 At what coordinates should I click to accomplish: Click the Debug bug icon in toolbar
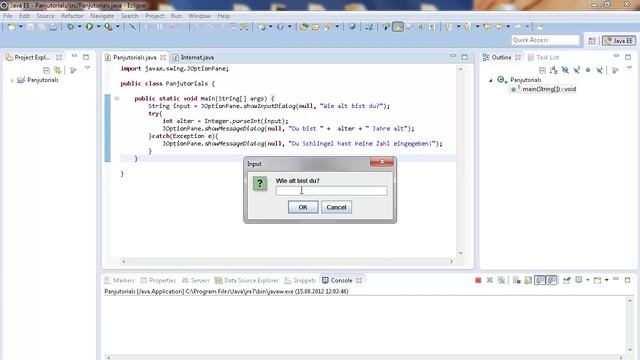click(x=71, y=27)
